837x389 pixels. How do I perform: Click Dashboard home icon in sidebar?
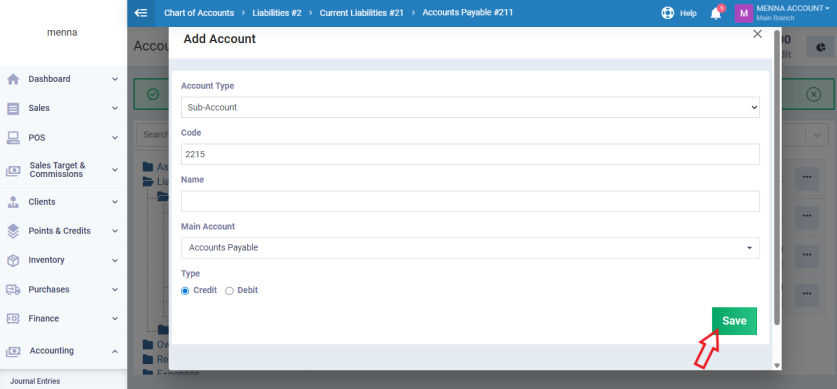(x=13, y=79)
